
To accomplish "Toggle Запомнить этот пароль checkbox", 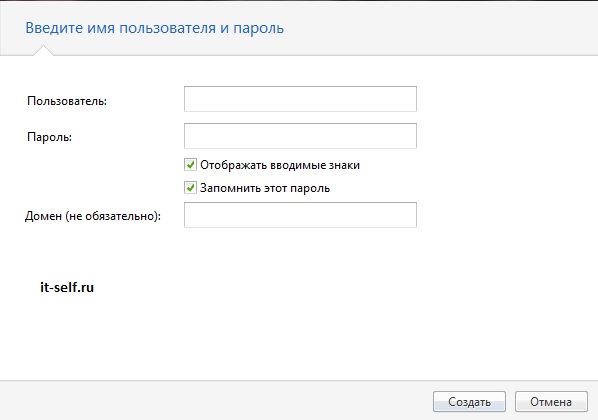I will (x=190, y=188).
